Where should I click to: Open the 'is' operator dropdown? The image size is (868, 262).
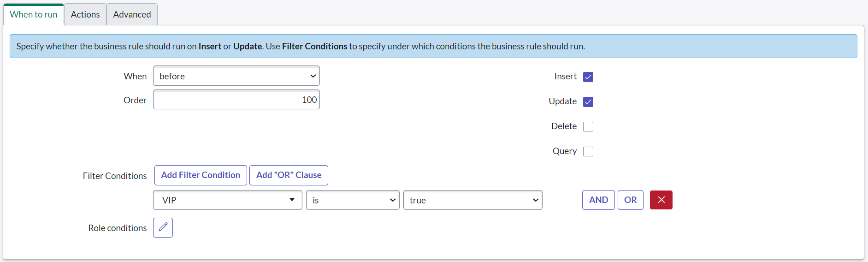pos(352,200)
